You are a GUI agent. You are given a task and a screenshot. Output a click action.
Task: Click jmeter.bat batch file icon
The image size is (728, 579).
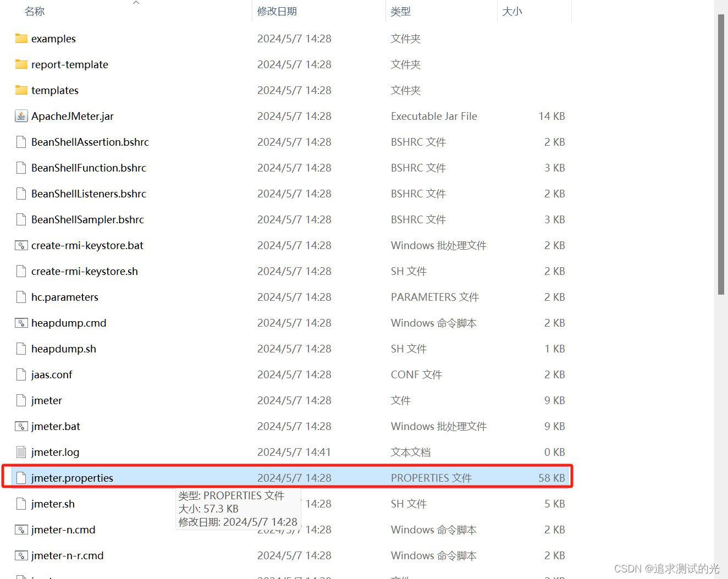click(x=21, y=426)
